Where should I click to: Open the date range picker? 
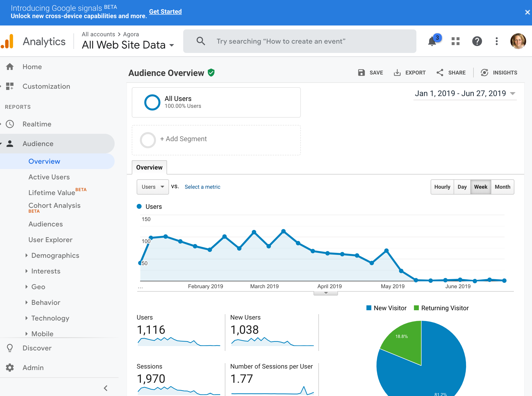click(x=465, y=94)
